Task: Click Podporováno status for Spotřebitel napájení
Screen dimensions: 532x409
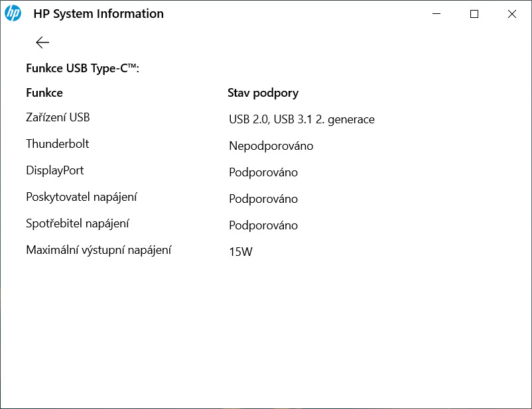Action: point(263,225)
